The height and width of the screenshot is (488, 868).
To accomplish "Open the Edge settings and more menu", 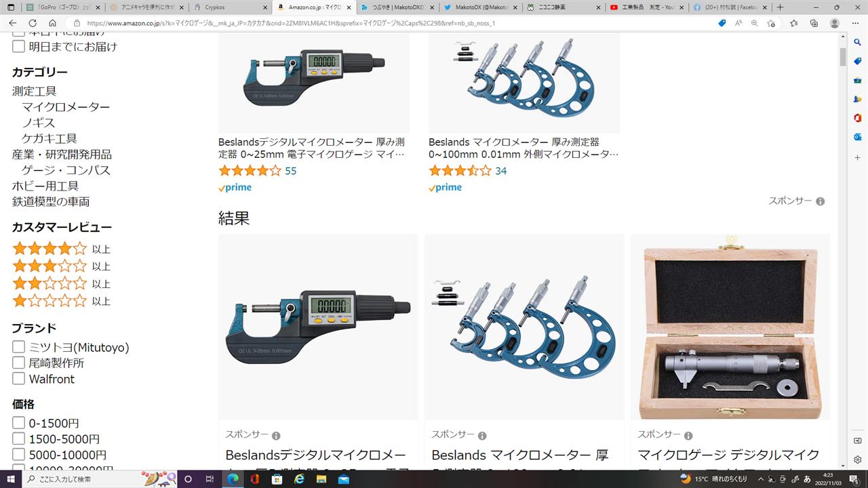I will pos(855,23).
